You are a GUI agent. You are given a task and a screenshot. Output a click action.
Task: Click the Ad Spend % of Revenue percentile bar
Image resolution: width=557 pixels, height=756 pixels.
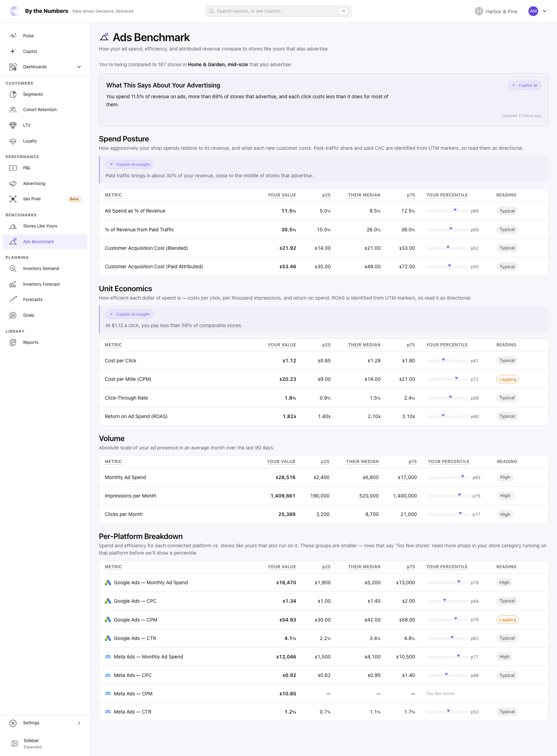pyautogui.click(x=447, y=211)
